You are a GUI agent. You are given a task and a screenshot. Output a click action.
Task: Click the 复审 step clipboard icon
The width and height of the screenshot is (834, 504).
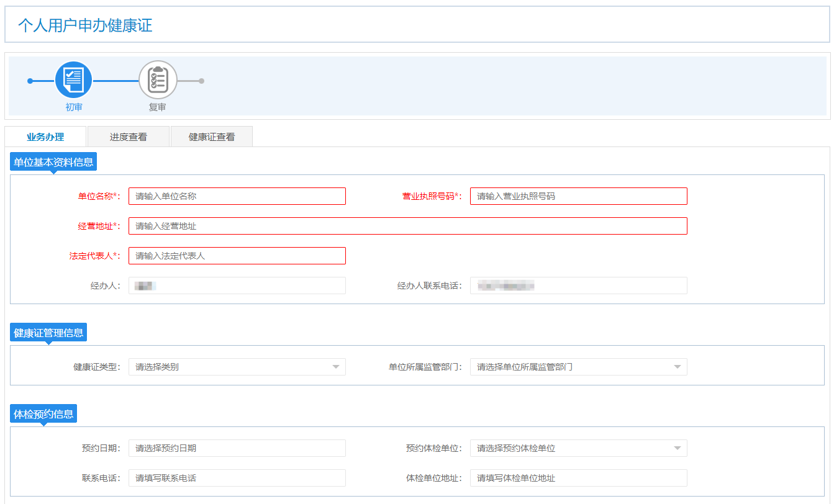tap(158, 80)
